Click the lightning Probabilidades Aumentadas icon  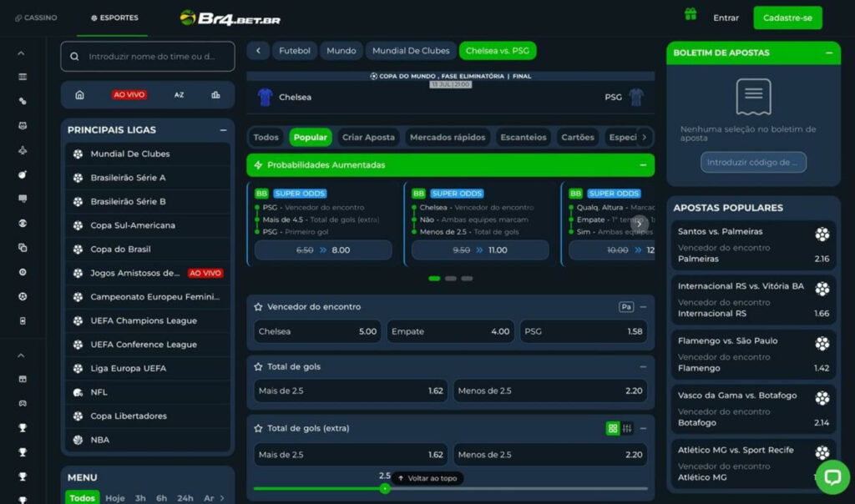pos(258,165)
